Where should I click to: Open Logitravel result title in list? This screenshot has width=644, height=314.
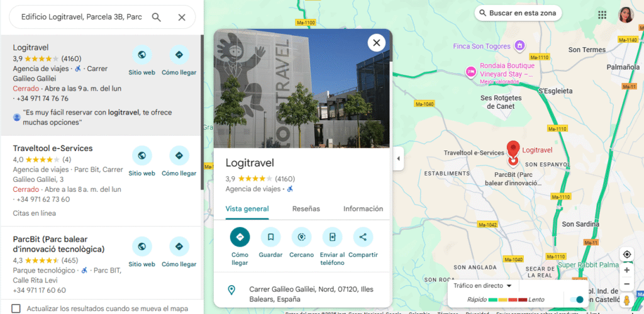point(31,48)
